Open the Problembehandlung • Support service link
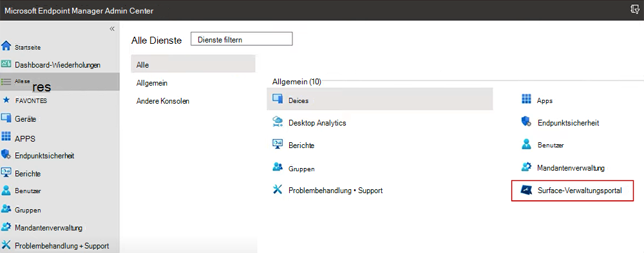 (336, 191)
